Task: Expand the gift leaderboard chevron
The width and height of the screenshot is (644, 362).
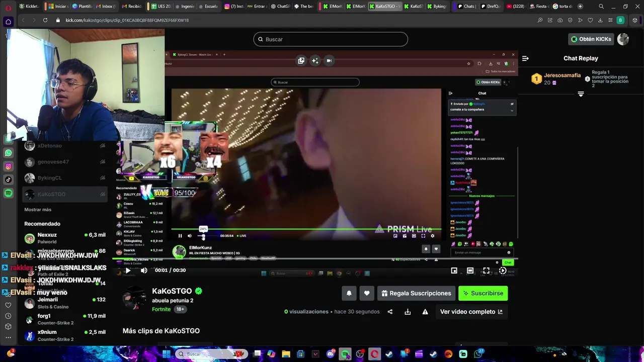Action: pyautogui.click(x=581, y=94)
